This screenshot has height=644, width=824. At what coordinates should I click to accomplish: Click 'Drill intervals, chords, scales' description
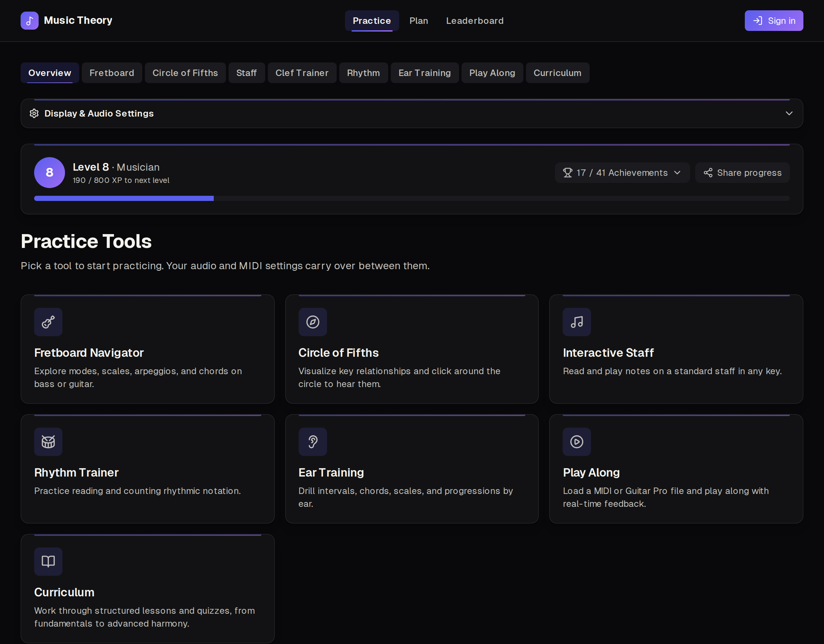406,497
